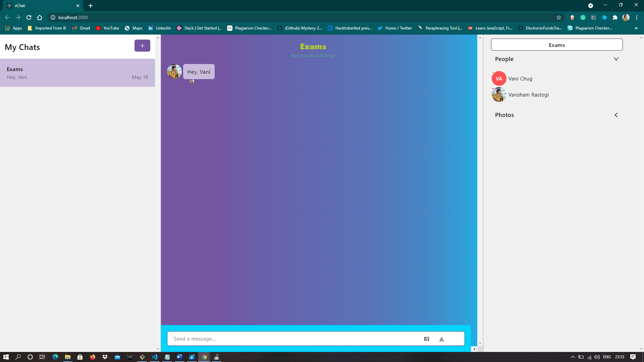This screenshot has width=644, height=362.
Task: Mute system volume via the speaker tray icon
Action: 598,357
